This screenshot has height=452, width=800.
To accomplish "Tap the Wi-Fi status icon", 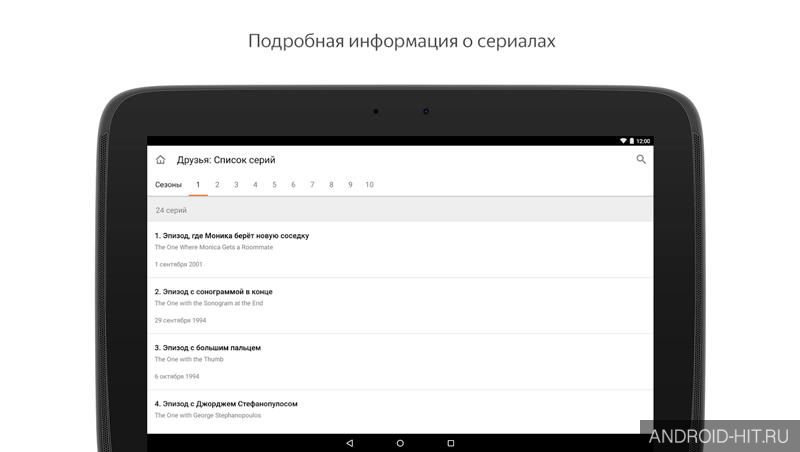I will pyautogui.click(x=623, y=141).
